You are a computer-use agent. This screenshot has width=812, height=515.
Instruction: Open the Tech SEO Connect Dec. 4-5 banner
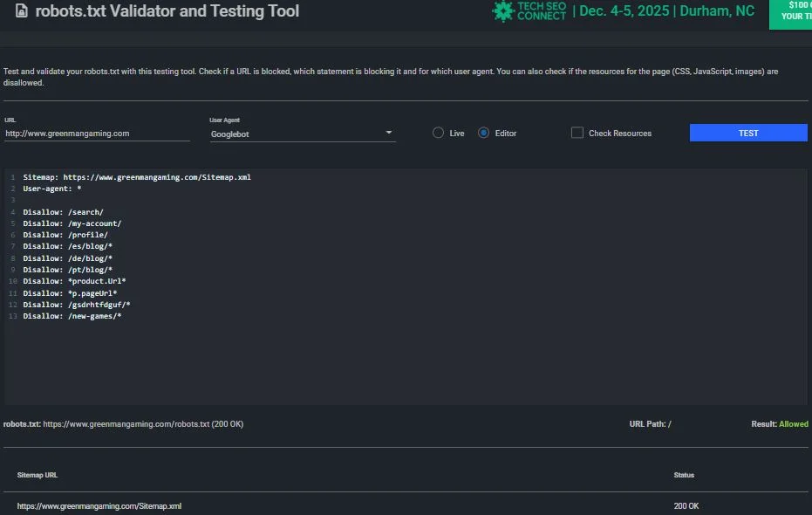click(623, 10)
